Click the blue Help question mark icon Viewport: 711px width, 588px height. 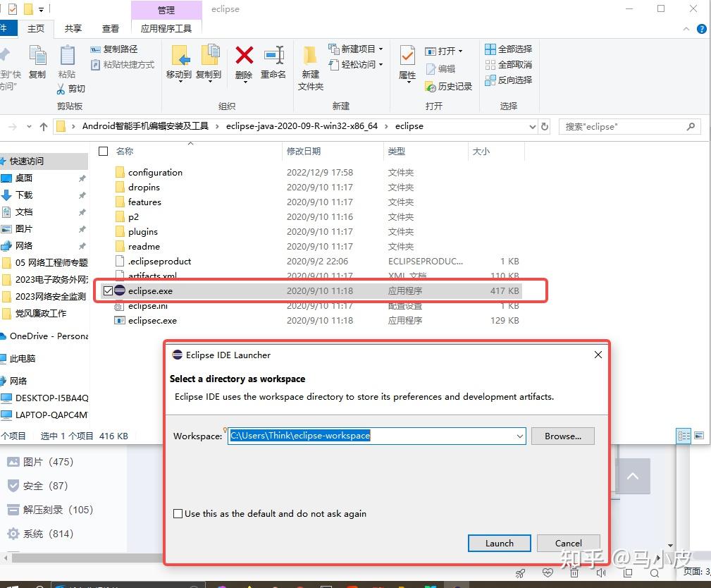(701, 29)
